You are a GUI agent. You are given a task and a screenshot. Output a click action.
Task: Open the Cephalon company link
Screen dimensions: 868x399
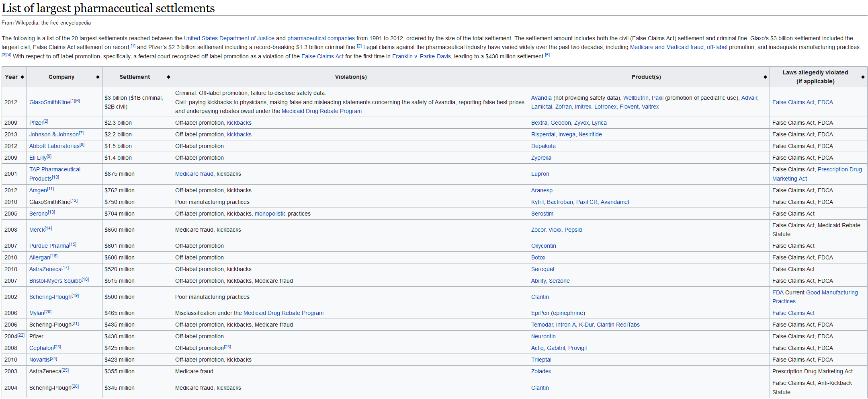(x=41, y=348)
